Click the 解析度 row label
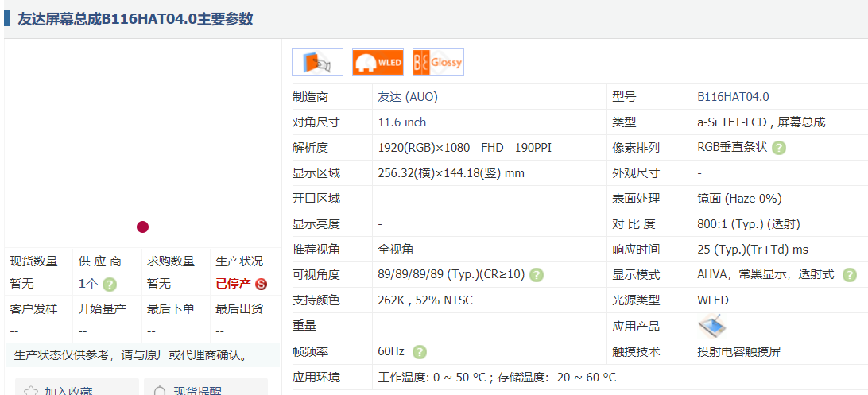The image size is (868, 395). (310, 149)
